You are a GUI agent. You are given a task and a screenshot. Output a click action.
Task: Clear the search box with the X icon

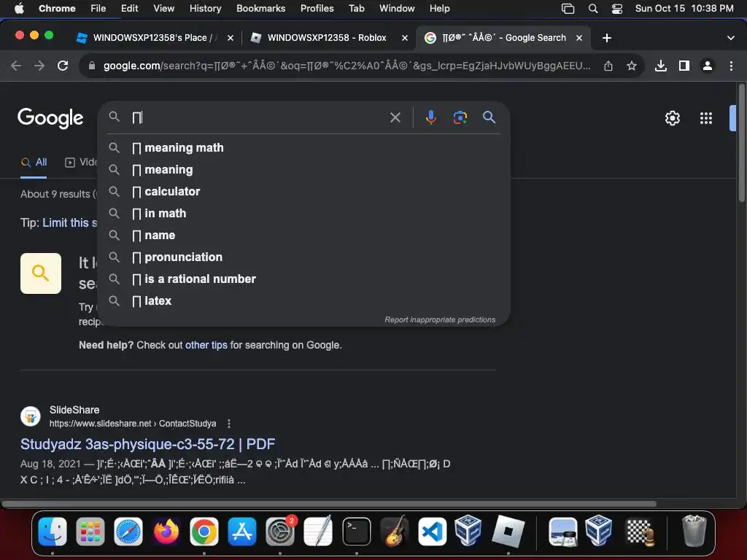(x=395, y=117)
